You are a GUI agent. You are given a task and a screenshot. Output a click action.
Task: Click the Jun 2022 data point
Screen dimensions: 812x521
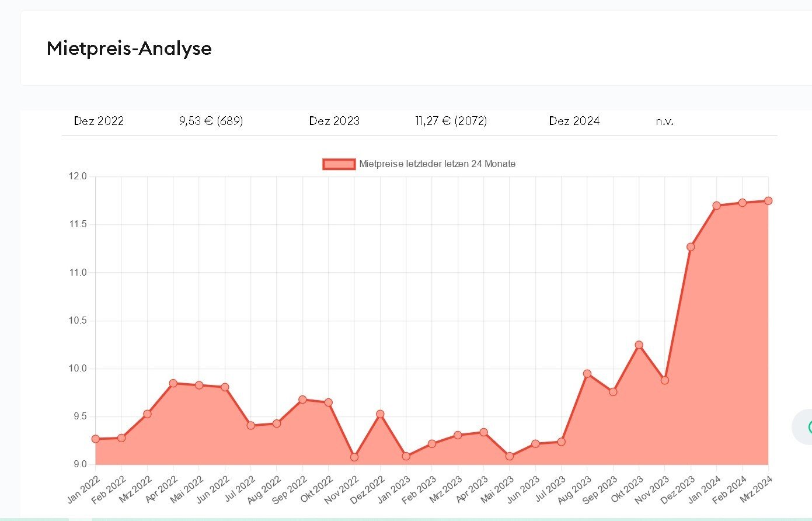tap(225, 387)
